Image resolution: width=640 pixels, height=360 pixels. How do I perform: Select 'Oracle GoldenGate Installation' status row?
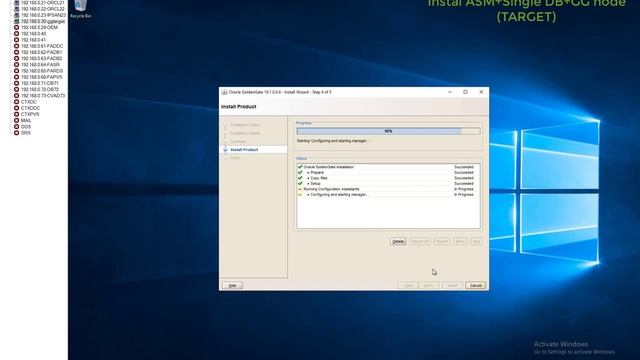coord(388,167)
